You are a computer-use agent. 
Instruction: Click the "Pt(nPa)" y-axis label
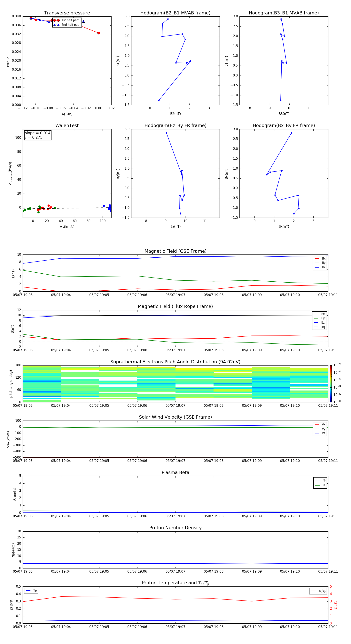click(x=8, y=61)
